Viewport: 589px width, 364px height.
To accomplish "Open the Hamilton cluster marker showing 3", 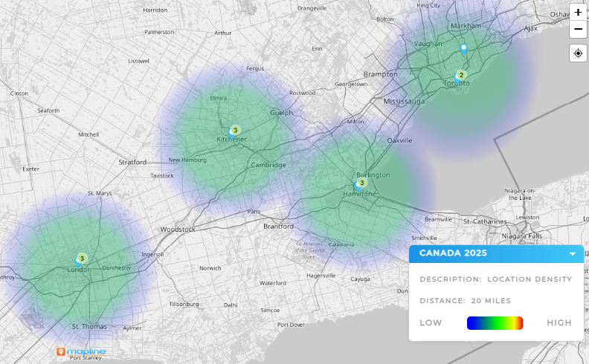I will (362, 183).
